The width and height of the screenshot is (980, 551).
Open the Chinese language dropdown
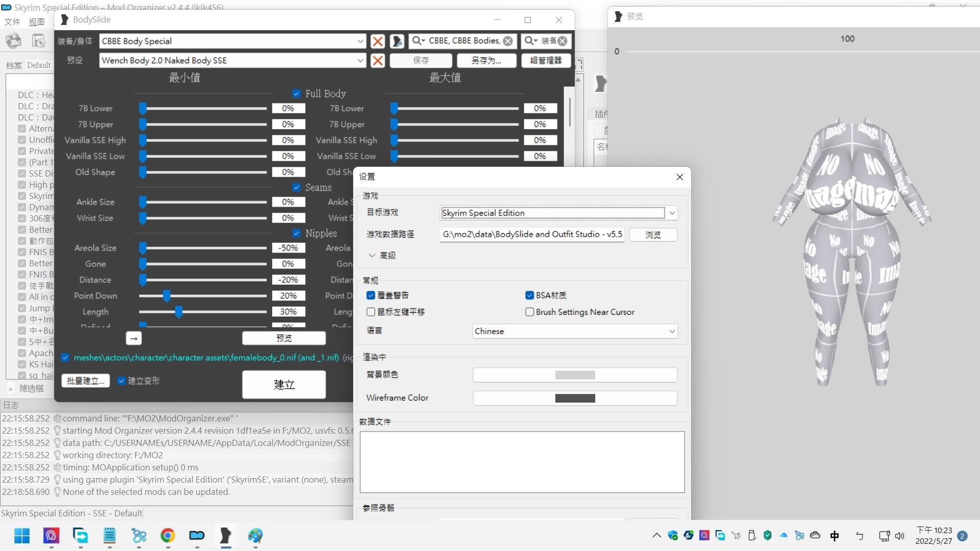(x=575, y=331)
